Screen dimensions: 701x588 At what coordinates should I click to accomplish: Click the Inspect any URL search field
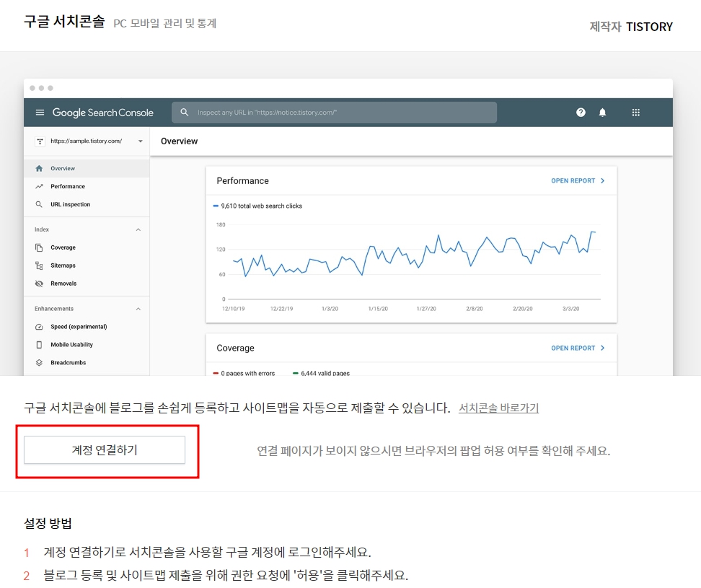point(334,113)
